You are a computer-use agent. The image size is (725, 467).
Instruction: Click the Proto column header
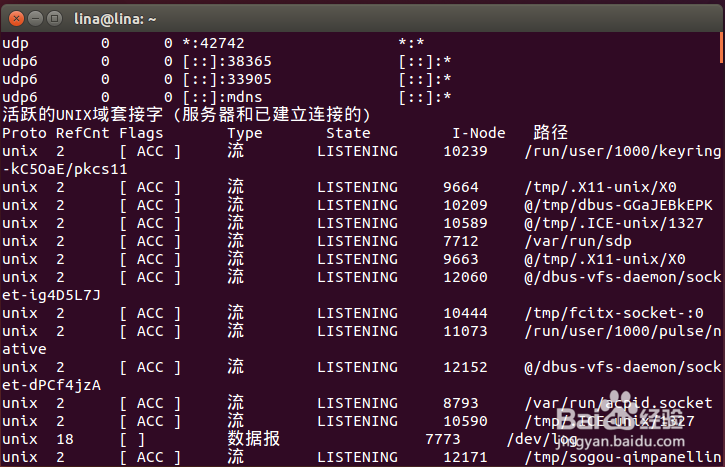[25, 133]
